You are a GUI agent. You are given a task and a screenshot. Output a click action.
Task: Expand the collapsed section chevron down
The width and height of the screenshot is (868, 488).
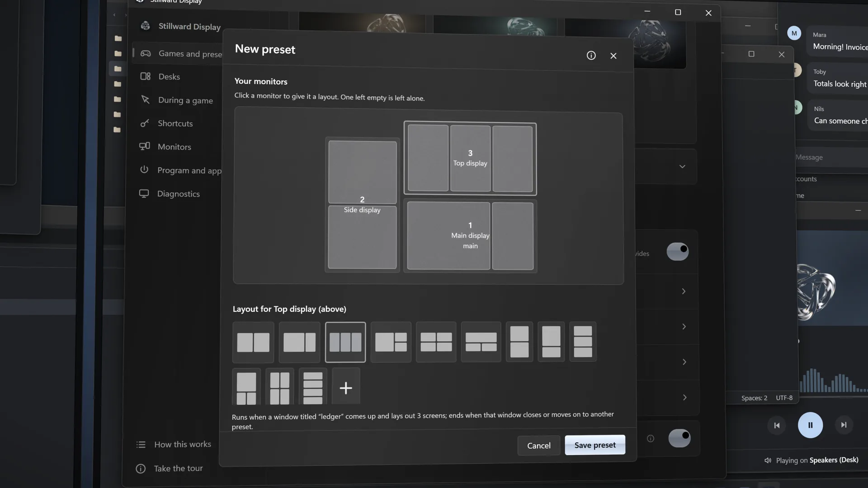[x=682, y=167]
